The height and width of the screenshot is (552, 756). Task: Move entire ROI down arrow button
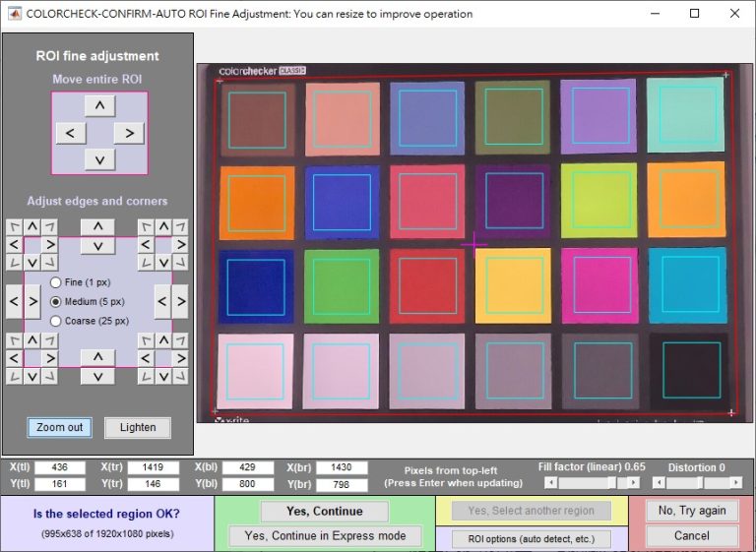(99, 159)
